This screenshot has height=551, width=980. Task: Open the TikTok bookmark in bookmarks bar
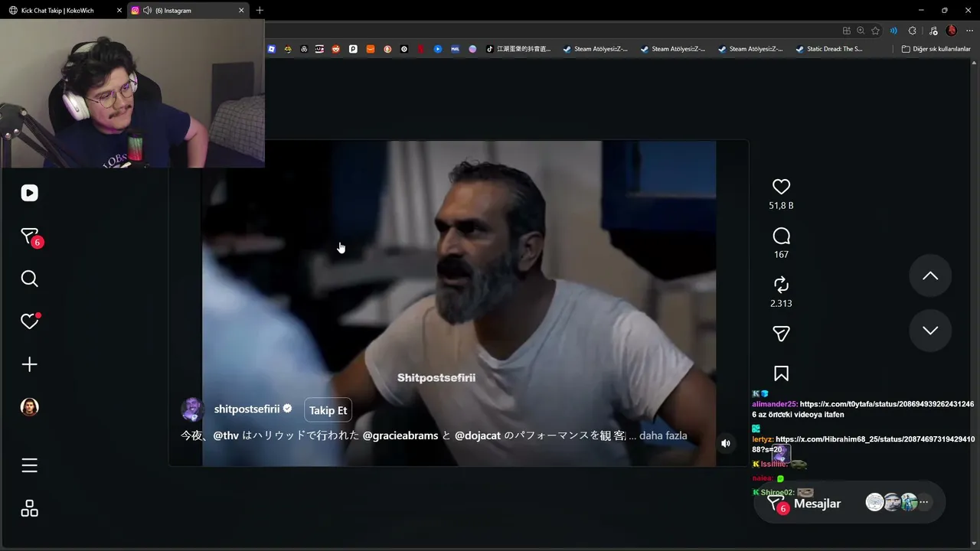(520, 49)
